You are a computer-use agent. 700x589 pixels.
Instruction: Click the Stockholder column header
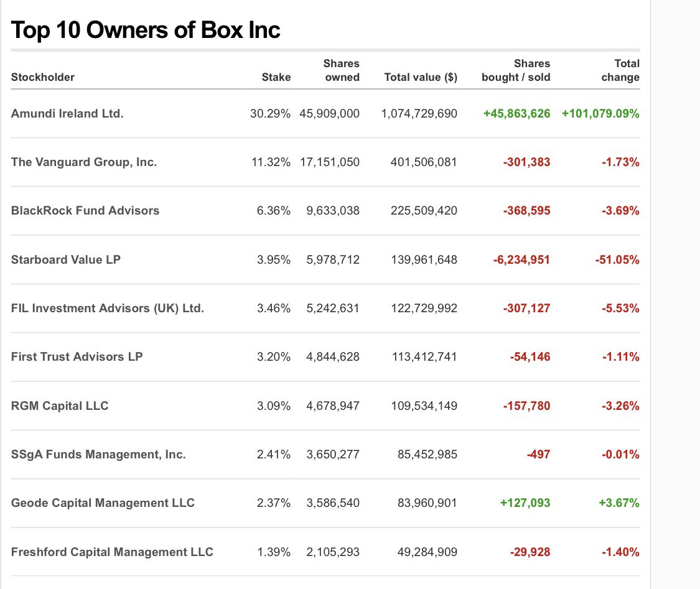pos(43,77)
